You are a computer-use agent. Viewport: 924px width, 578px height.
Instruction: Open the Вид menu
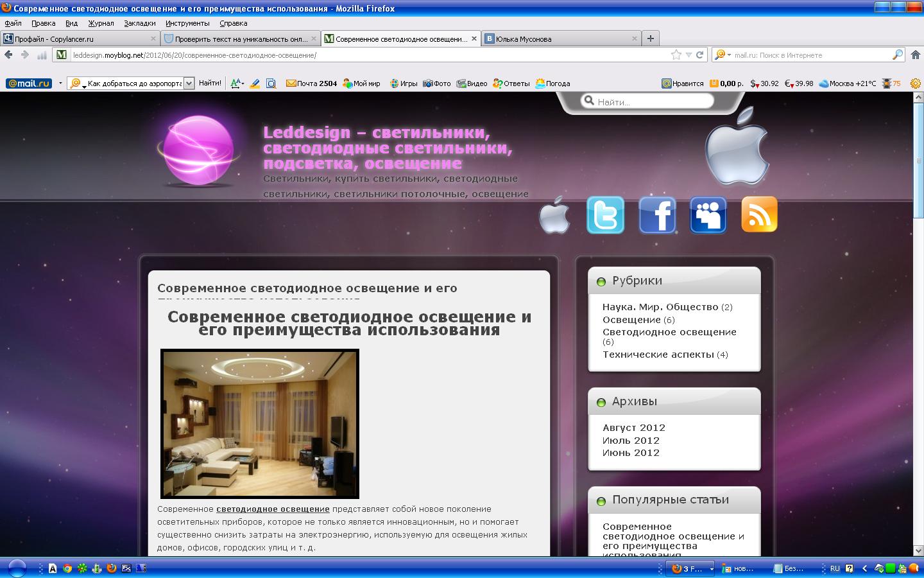tap(71, 23)
